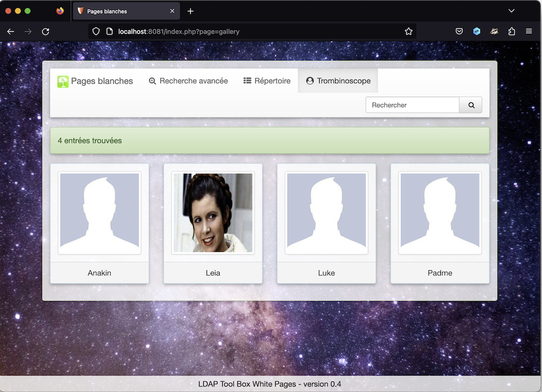The width and height of the screenshot is (542, 392).
Task: Focus the Rechercher search field
Action: click(412, 105)
